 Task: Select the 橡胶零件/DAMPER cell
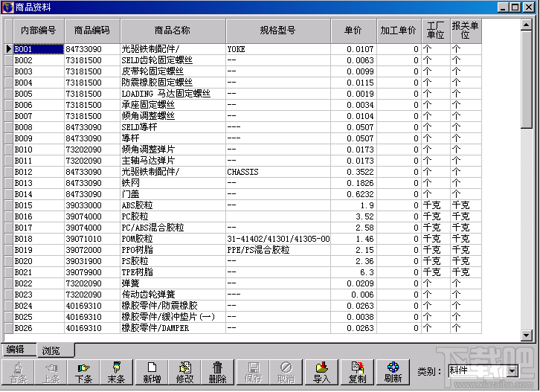coord(173,328)
